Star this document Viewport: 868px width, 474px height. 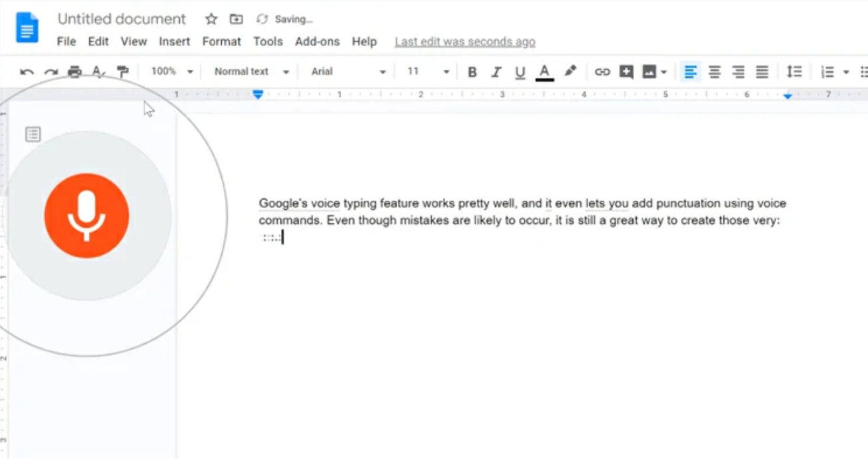(x=211, y=19)
